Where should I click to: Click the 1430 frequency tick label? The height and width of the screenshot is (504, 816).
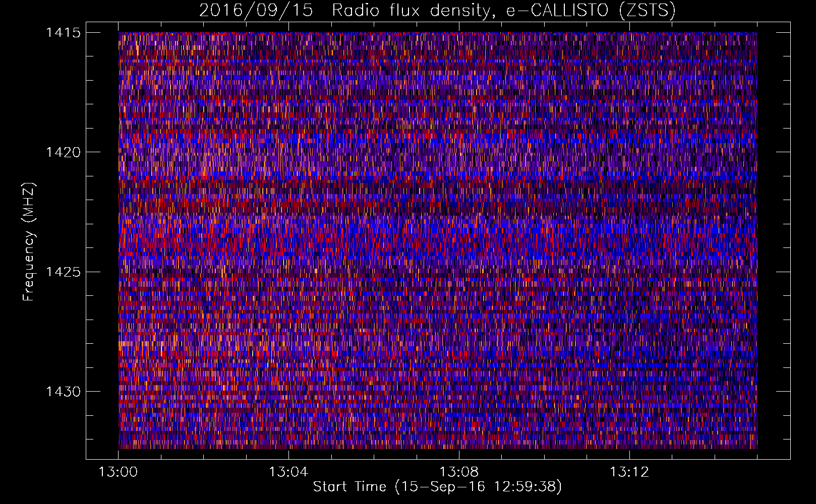pyautogui.click(x=64, y=392)
